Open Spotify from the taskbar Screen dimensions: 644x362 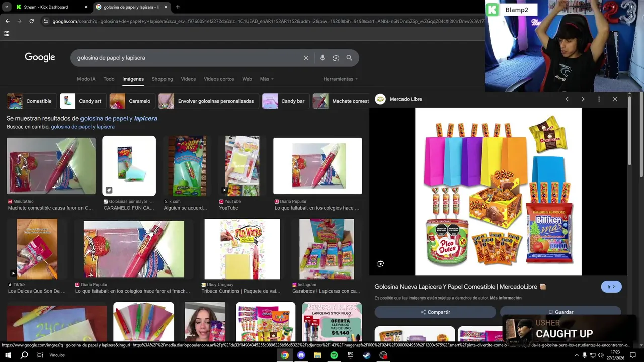click(334, 355)
